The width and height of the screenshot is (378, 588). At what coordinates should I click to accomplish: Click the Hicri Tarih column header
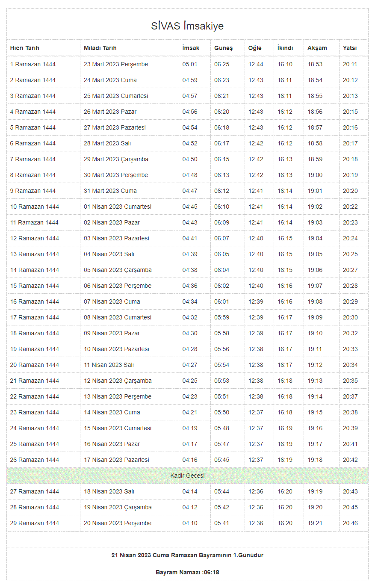coord(25,48)
